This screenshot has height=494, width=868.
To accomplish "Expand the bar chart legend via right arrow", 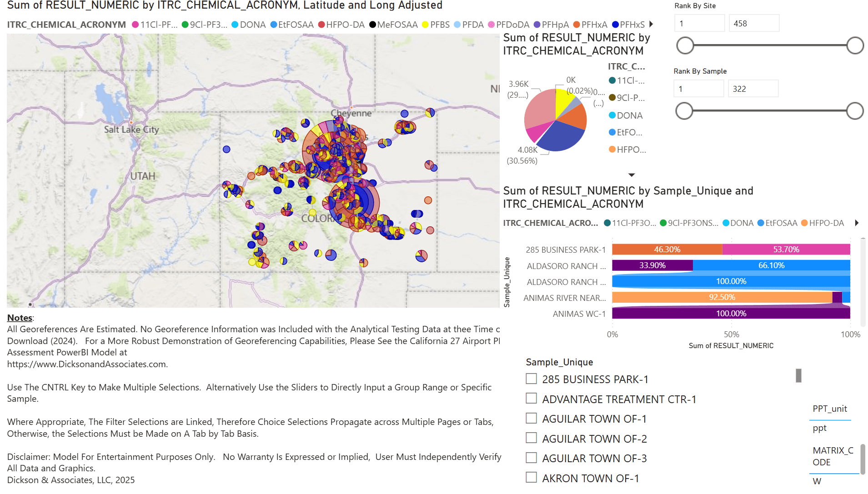I will coord(857,223).
